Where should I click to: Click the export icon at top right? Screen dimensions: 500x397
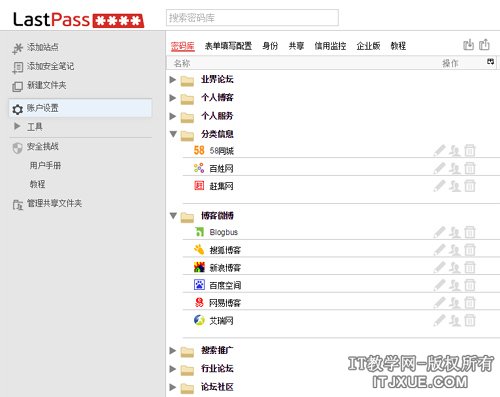click(484, 44)
